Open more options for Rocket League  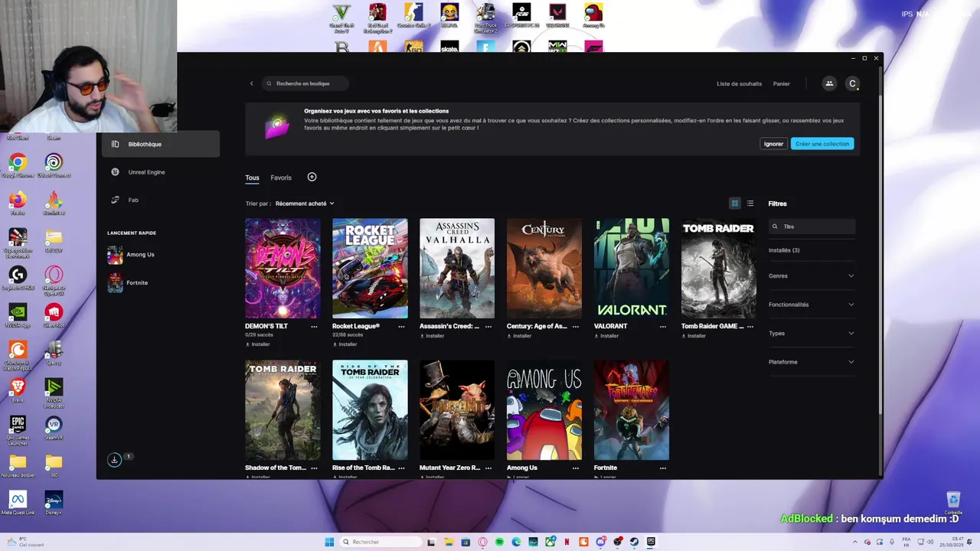pyautogui.click(x=401, y=326)
